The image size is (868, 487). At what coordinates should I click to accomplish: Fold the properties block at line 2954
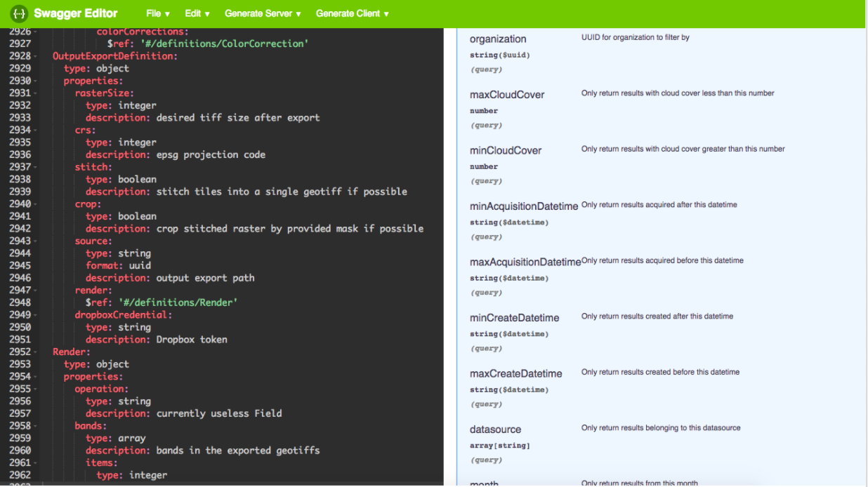click(35, 377)
